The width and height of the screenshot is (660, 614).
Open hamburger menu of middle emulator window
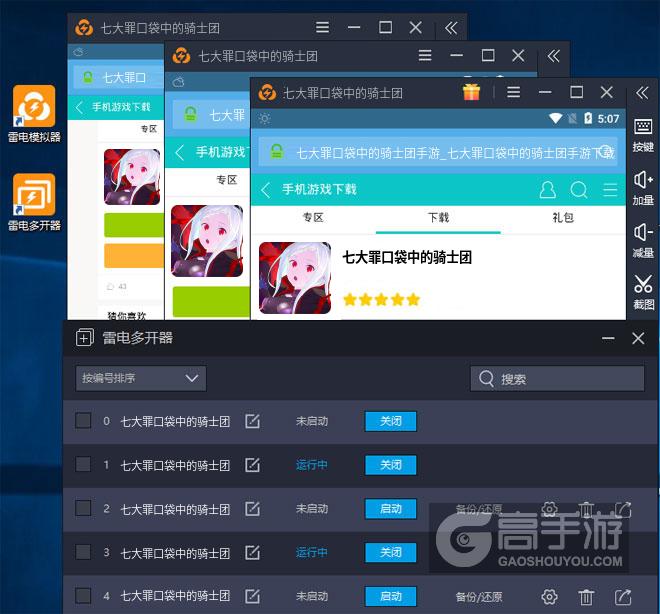[425, 56]
